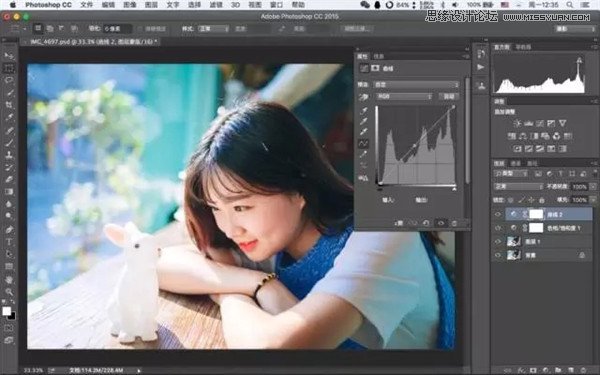Click the background color swatch

coord(12,316)
